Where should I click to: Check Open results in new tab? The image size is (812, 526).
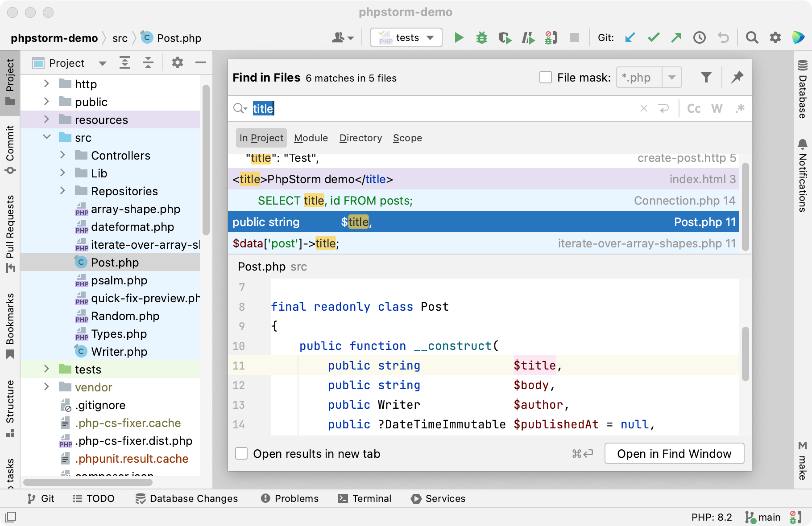click(241, 453)
